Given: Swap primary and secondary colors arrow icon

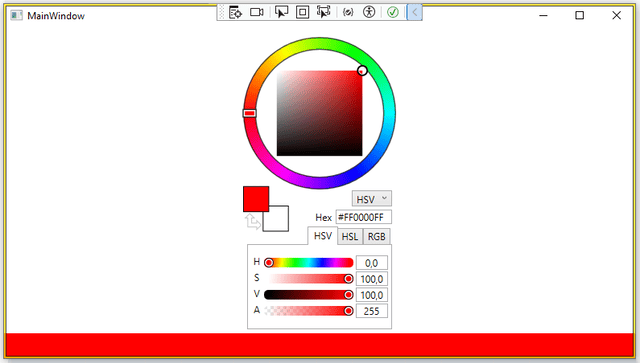Looking at the screenshot, I should [x=253, y=222].
